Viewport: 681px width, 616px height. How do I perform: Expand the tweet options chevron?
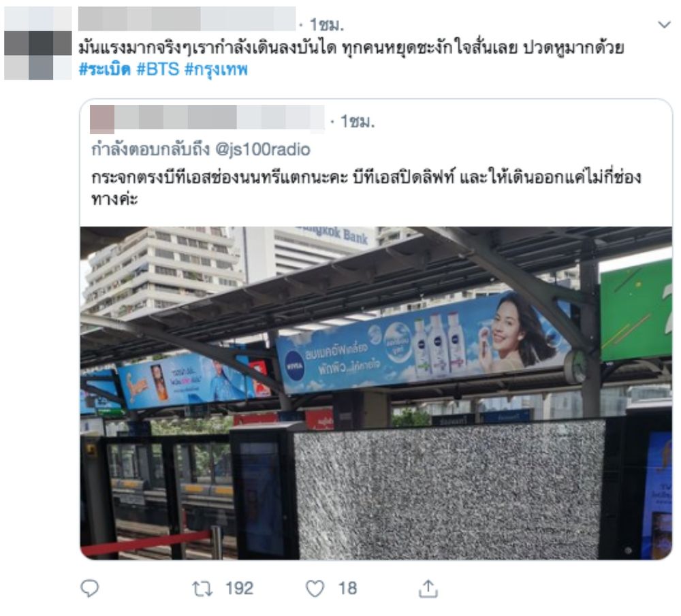pos(664,25)
